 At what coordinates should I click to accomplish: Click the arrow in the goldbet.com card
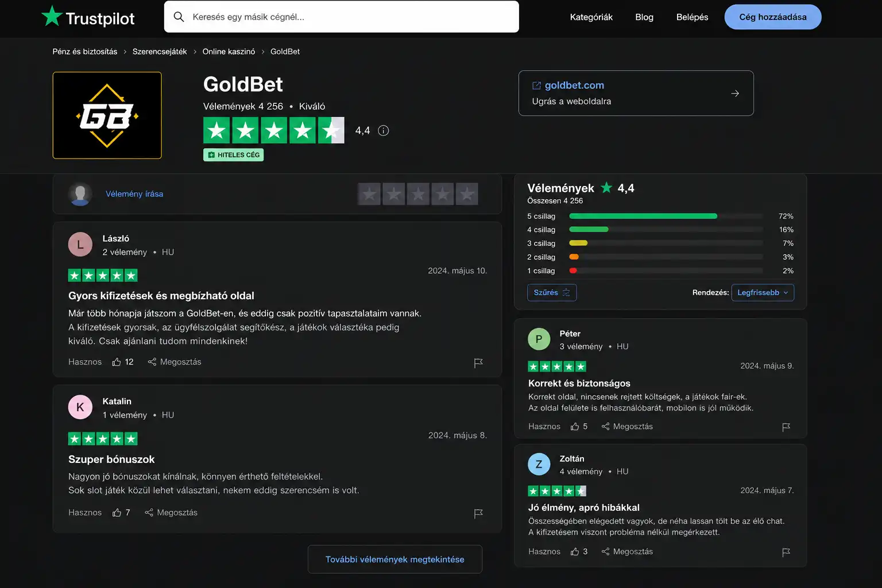tap(735, 94)
